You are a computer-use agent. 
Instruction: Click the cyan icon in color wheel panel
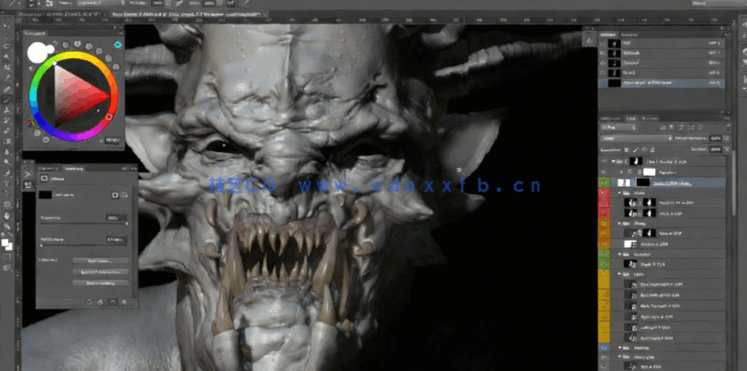[118, 44]
